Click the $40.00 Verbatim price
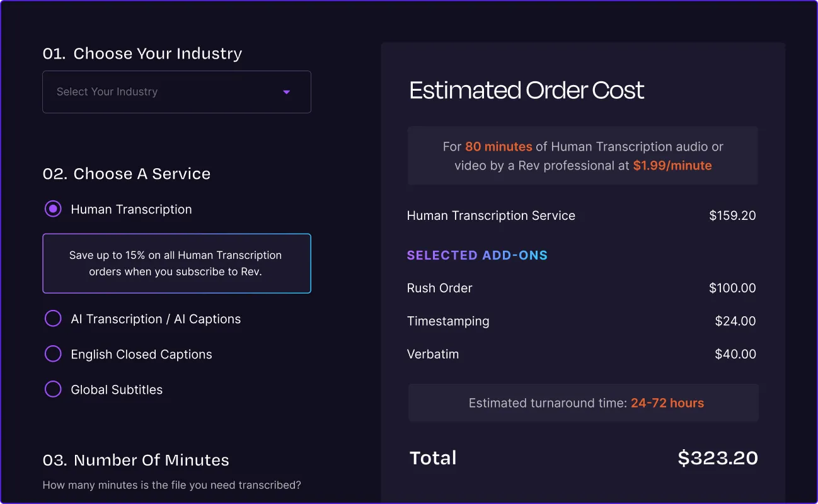The image size is (818, 504). click(x=735, y=354)
